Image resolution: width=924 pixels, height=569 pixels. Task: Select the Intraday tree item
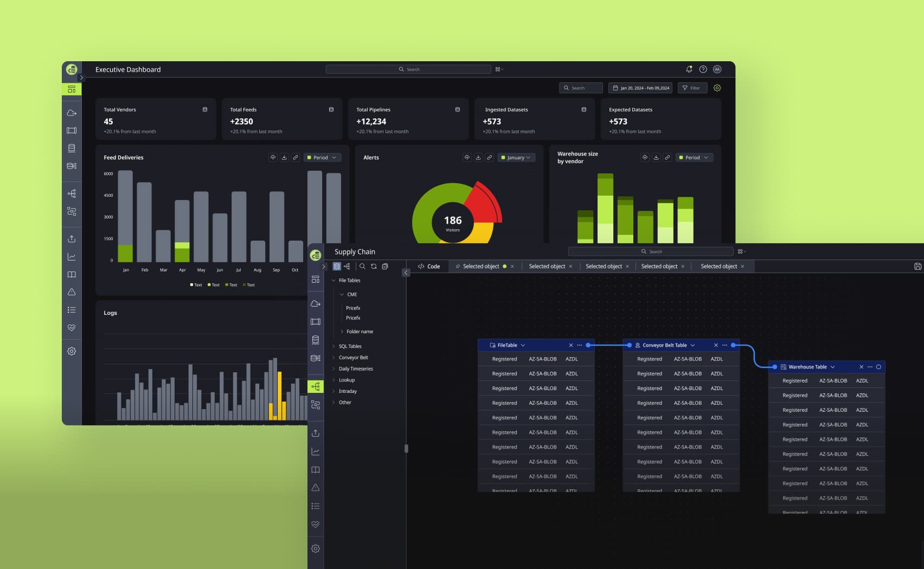point(348,391)
